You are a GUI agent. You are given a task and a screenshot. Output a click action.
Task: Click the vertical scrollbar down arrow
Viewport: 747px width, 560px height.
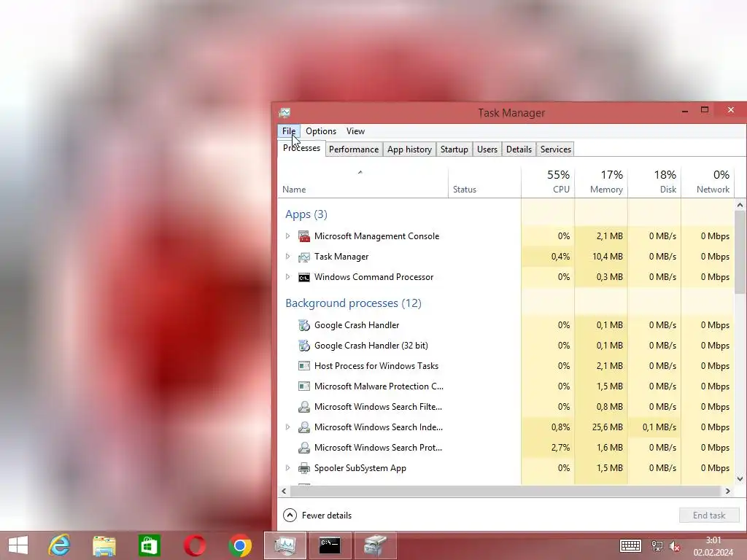(x=740, y=479)
